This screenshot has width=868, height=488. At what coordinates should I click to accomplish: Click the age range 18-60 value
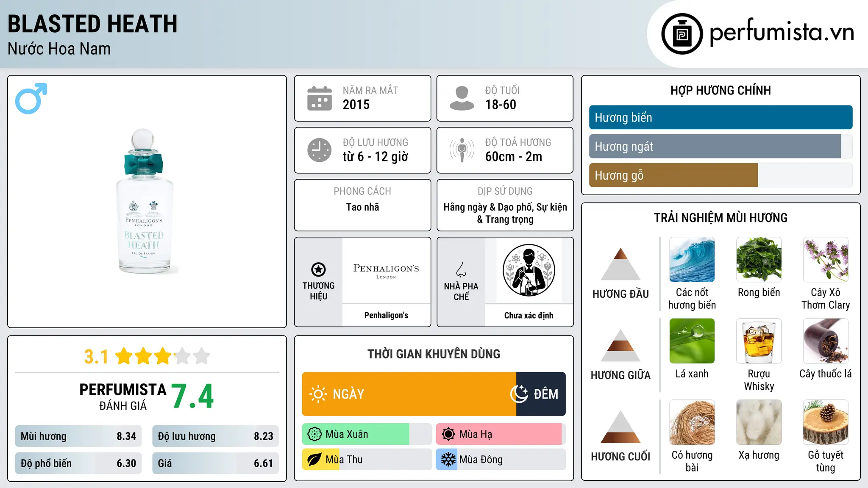coord(501,105)
